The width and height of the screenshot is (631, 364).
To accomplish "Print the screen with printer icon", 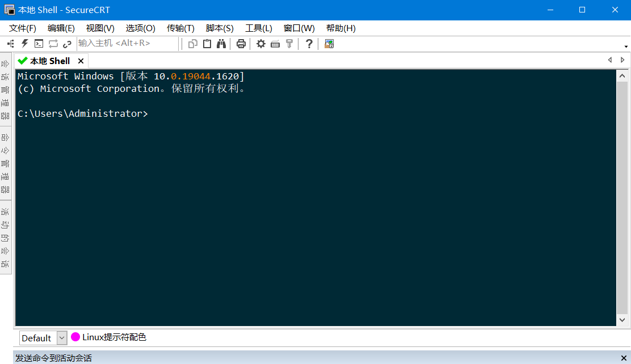I will (x=241, y=43).
